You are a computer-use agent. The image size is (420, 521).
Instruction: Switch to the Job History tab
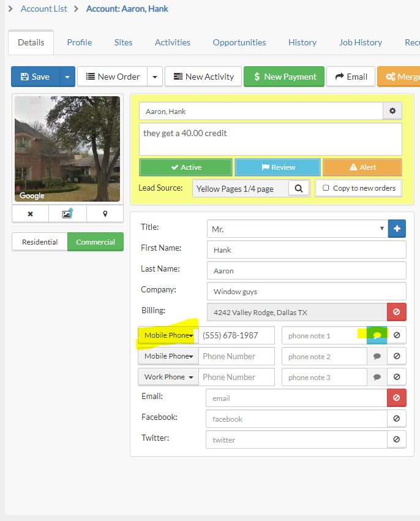[360, 42]
